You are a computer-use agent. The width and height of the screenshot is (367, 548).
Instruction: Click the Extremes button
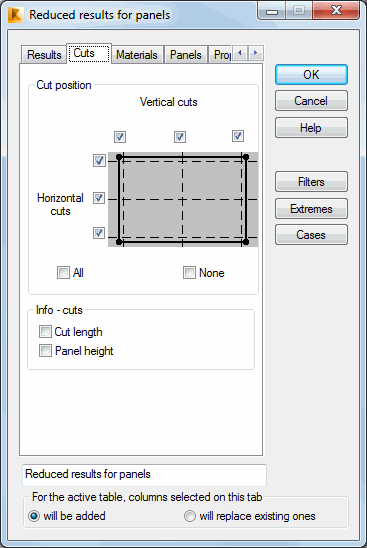point(311,209)
